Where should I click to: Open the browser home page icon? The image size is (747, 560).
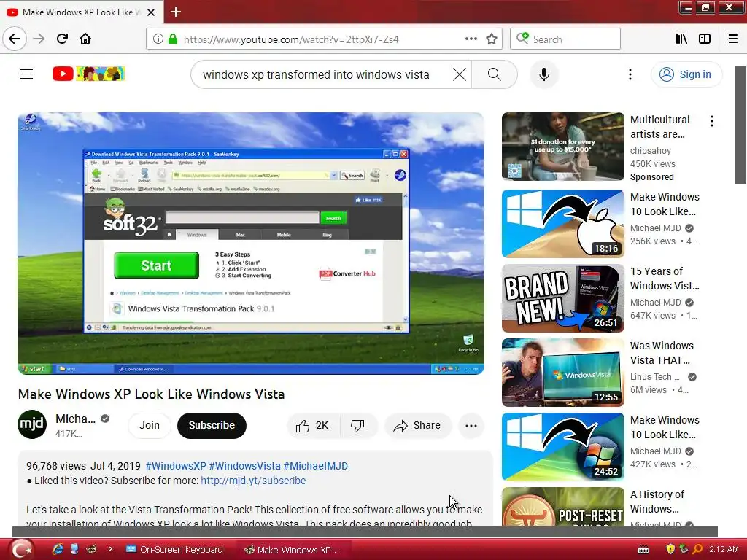point(85,39)
